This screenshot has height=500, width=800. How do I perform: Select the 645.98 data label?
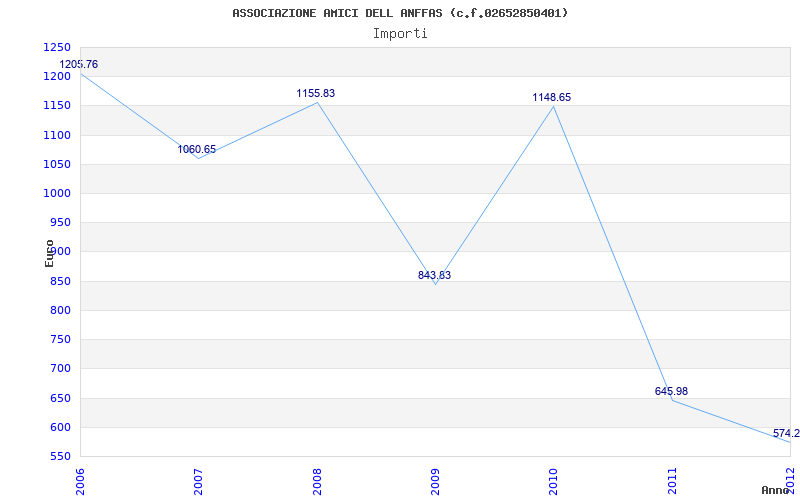[671, 391]
